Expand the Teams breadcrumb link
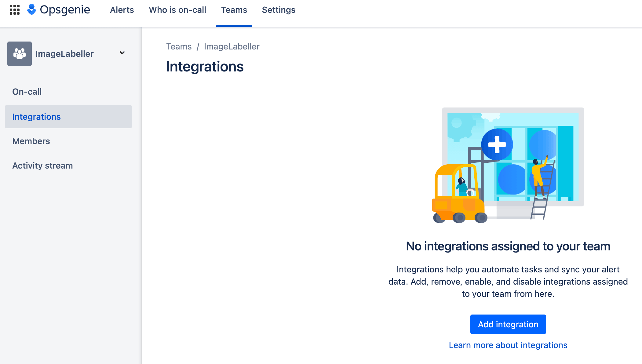 coord(179,46)
